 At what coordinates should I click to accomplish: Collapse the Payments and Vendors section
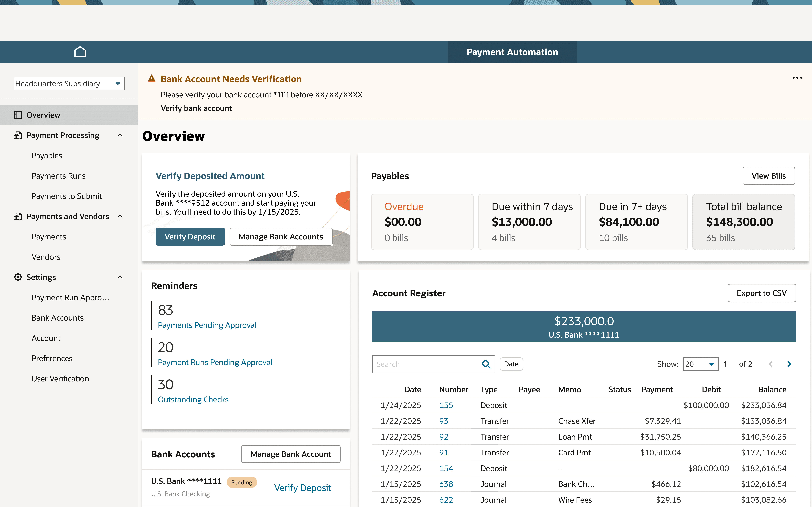[x=120, y=217]
